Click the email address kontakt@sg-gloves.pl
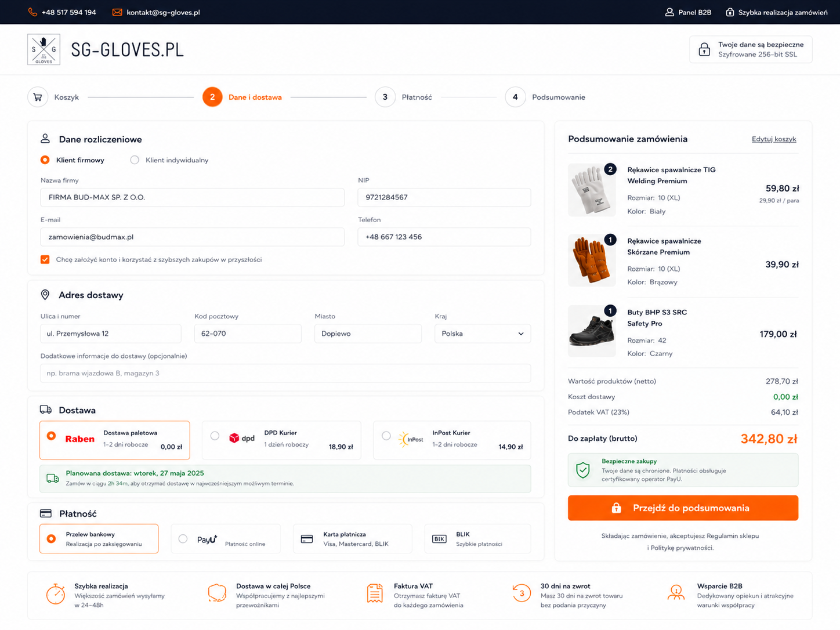Screen dimensions: 840x630 163,12
